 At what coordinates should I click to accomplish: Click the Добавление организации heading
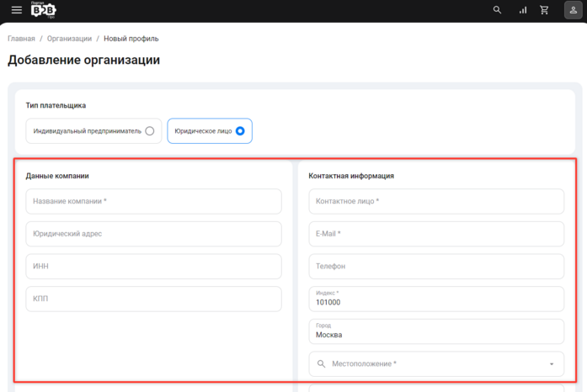[x=84, y=60]
